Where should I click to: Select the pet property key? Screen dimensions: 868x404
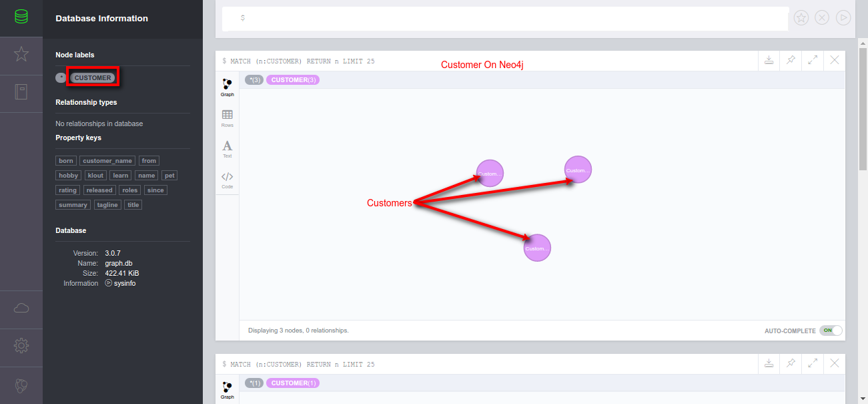(169, 176)
